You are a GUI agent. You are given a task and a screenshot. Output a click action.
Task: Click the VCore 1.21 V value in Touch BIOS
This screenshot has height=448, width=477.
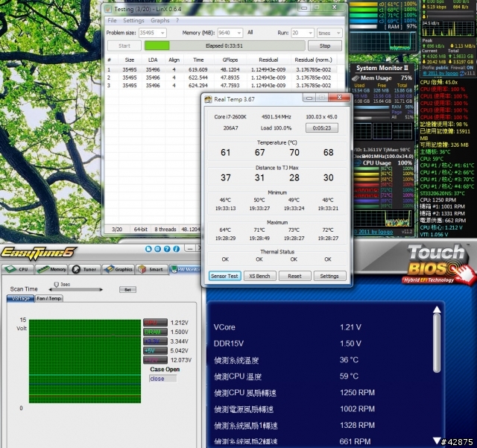point(350,327)
